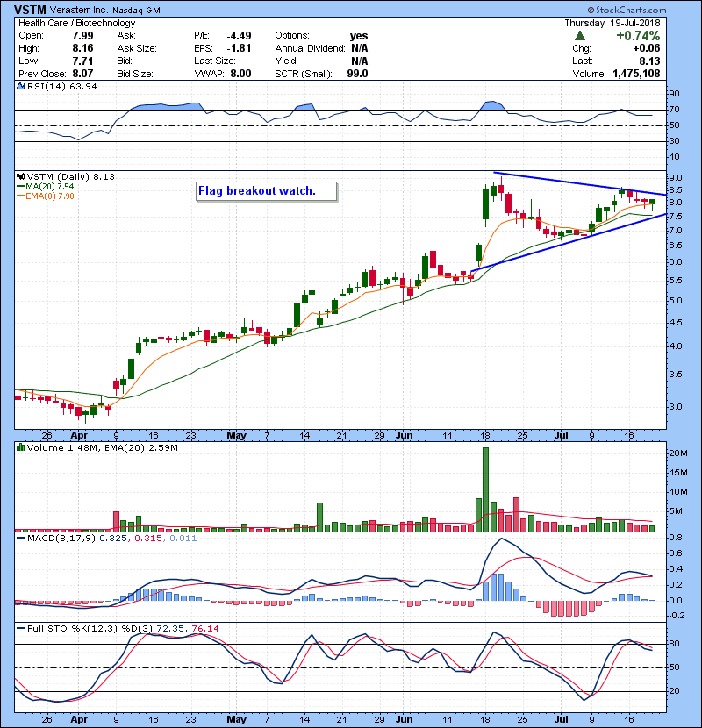Click the date Thursday 19-Jul-2018

pyautogui.click(x=612, y=23)
